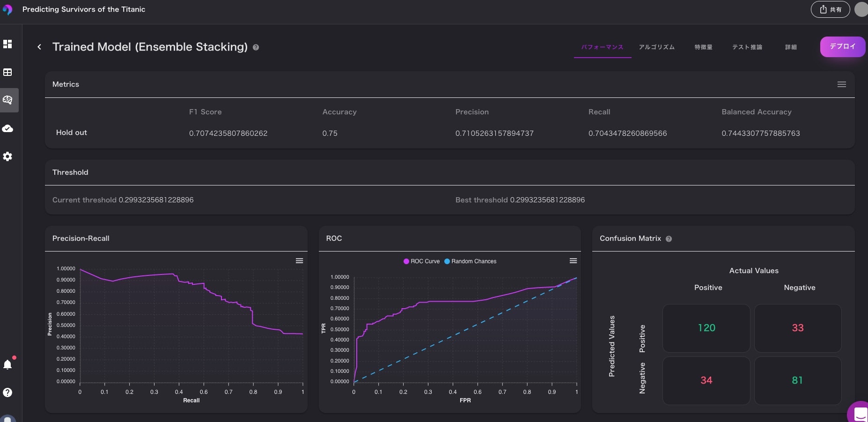This screenshot has height=422, width=868.
Task: Click the false negative cell showing 34
Action: [706, 380]
